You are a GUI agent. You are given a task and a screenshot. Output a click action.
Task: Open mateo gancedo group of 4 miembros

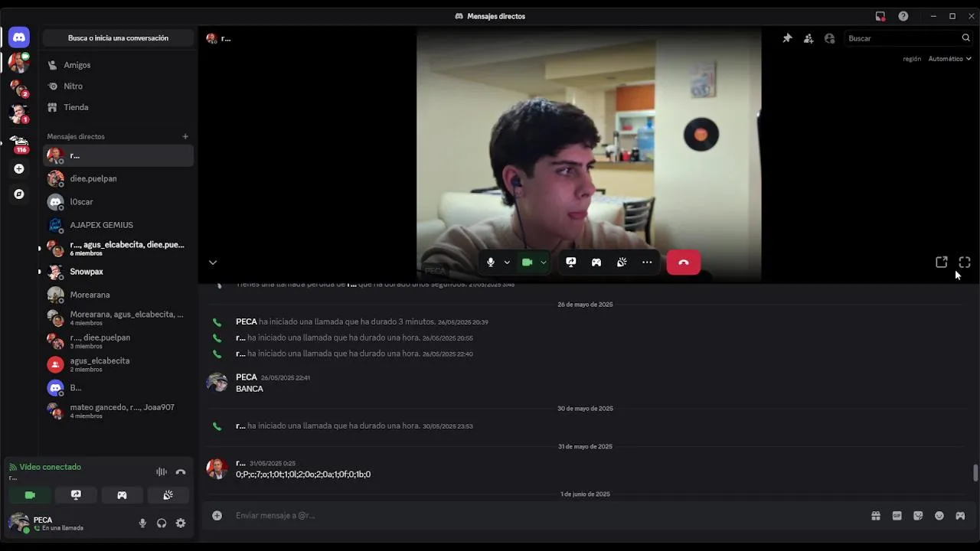[118, 411]
